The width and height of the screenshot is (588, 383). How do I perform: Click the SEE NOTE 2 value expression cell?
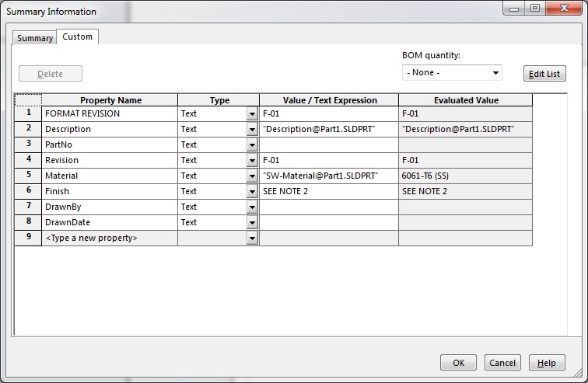329,191
